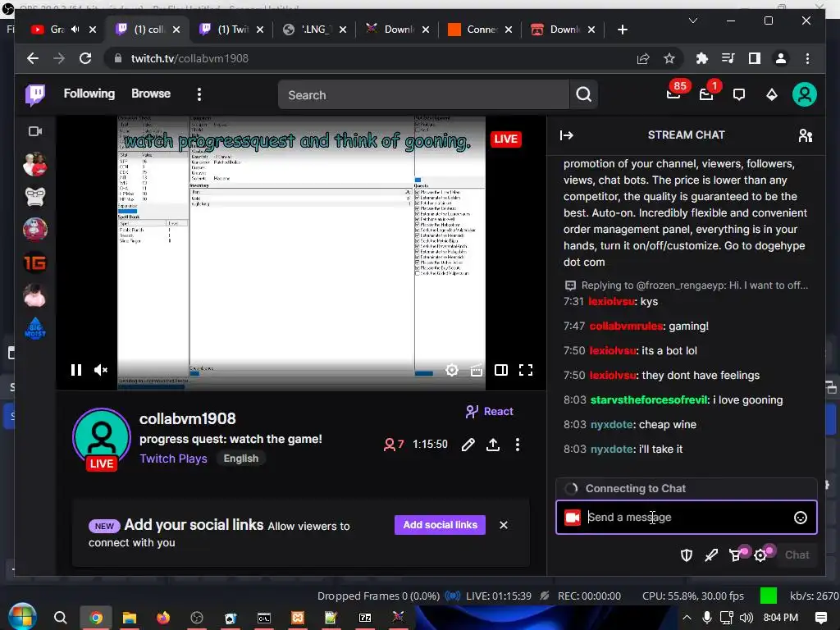Viewport: 840px width, 630px height.
Task: Click into the Twitch search field
Action: pyautogui.click(x=424, y=95)
